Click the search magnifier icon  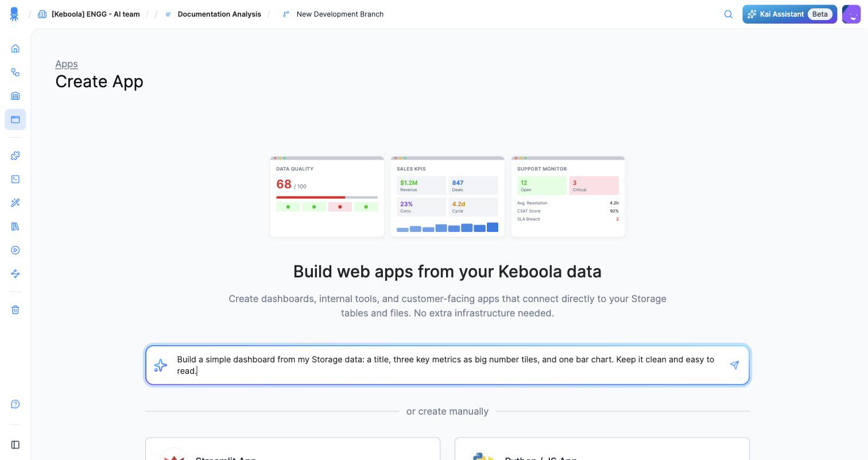point(728,14)
